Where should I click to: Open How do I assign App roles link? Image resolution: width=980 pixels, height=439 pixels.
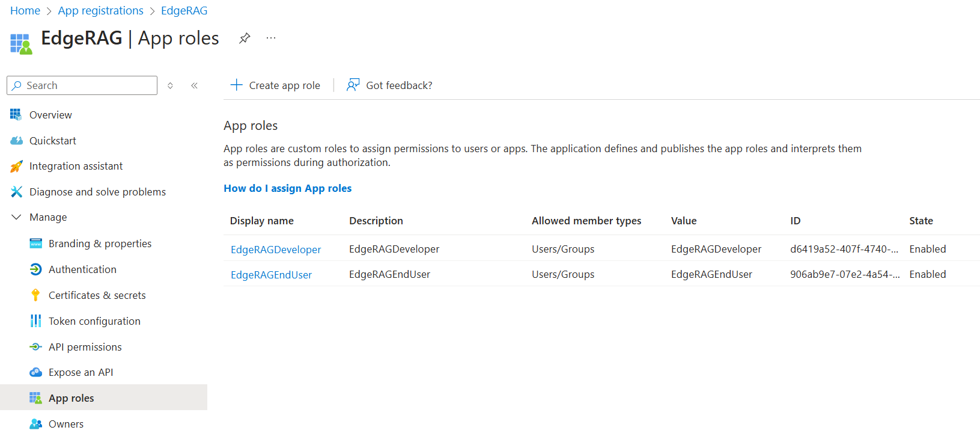288,188
